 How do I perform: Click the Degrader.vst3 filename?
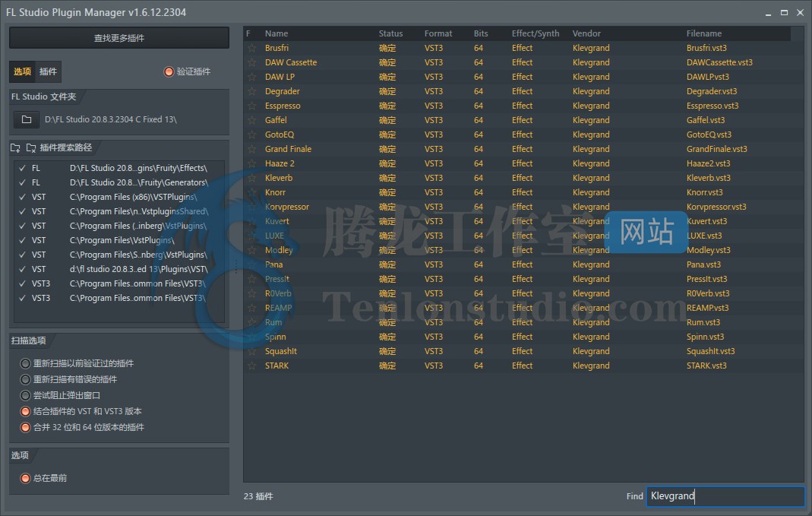point(712,92)
